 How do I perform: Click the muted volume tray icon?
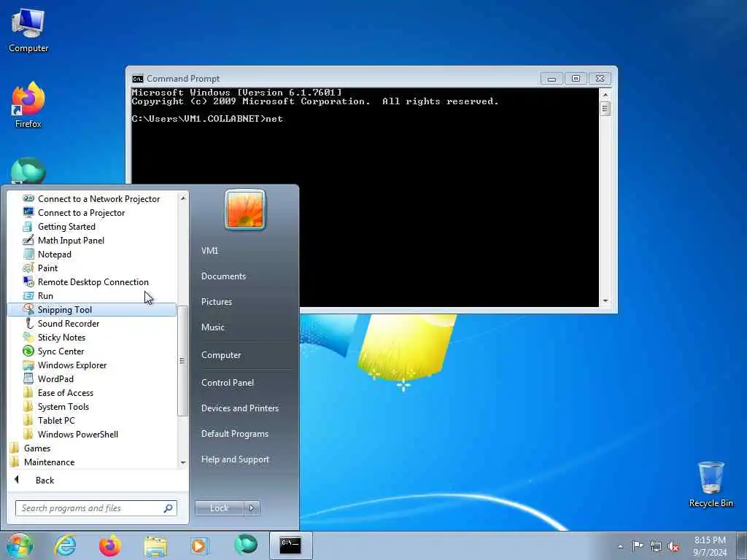(673, 547)
